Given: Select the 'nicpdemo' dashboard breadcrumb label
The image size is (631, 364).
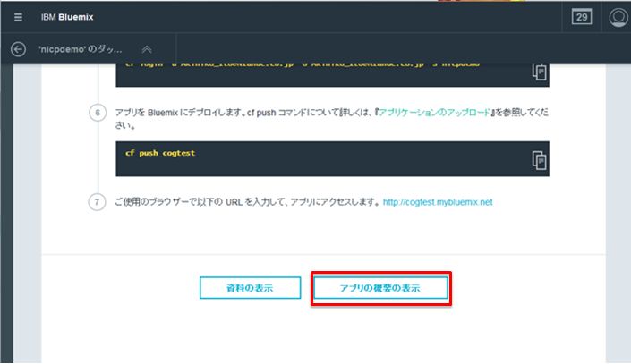Looking at the screenshot, I should (81, 49).
